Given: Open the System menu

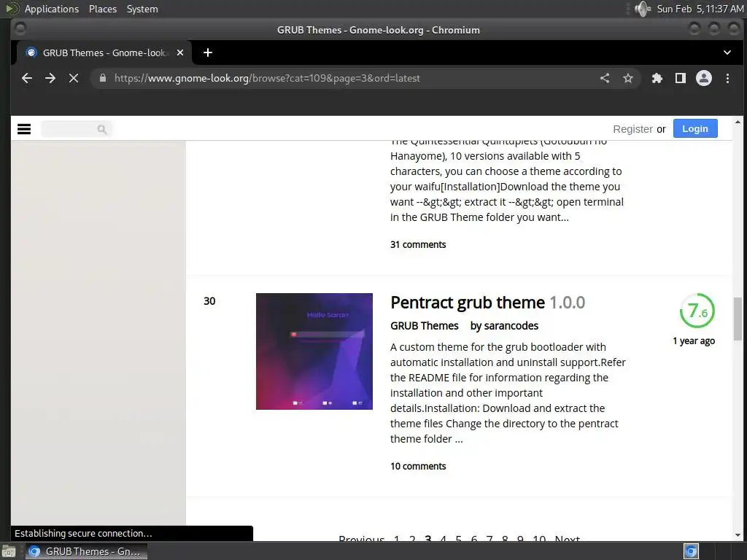Looking at the screenshot, I should [x=142, y=9].
